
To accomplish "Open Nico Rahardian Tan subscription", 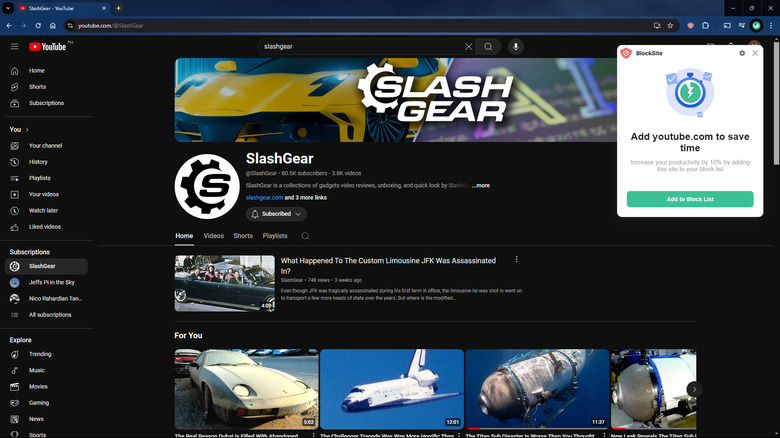I will (x=46, y=299).
